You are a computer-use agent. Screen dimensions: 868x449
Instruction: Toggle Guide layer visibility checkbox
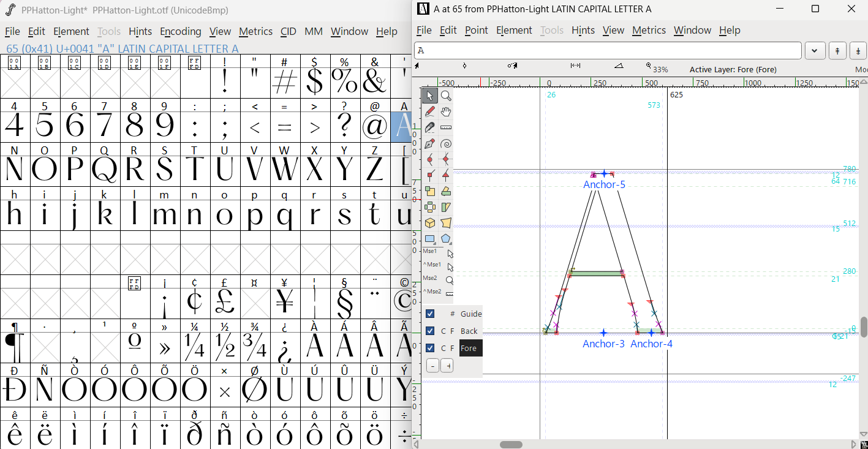(430, 314)
